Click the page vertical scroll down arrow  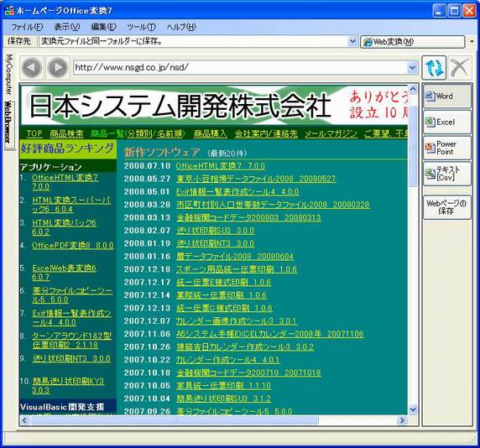tap(412, 409)
